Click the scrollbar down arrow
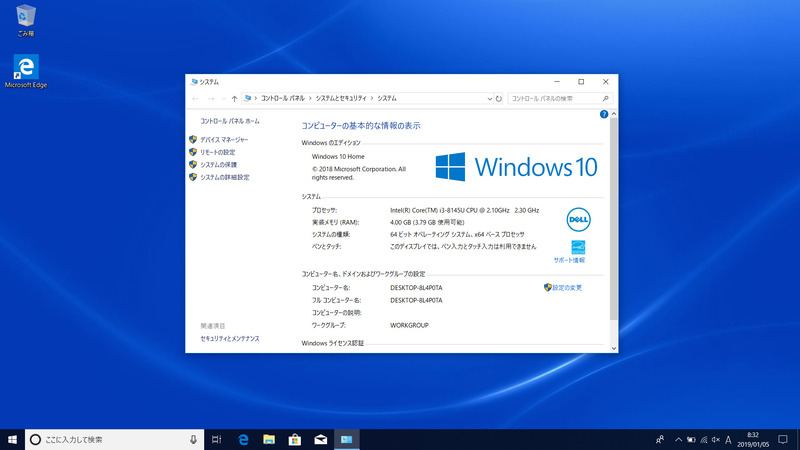 (x=614, y=348)
